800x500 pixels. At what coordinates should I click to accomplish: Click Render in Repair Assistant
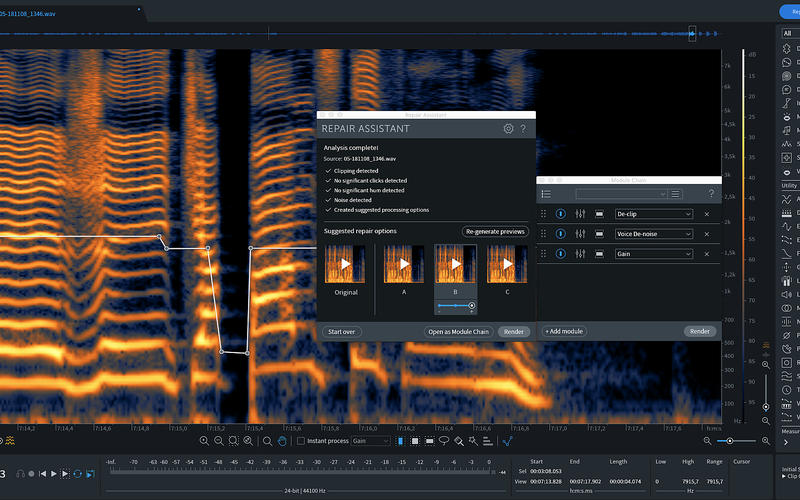pos(514,332)
